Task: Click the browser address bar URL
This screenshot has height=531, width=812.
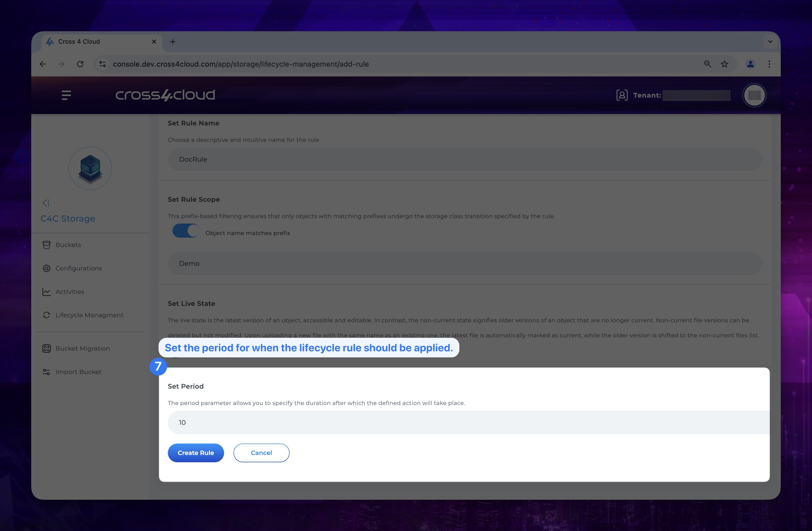Action: coord(240,64)
